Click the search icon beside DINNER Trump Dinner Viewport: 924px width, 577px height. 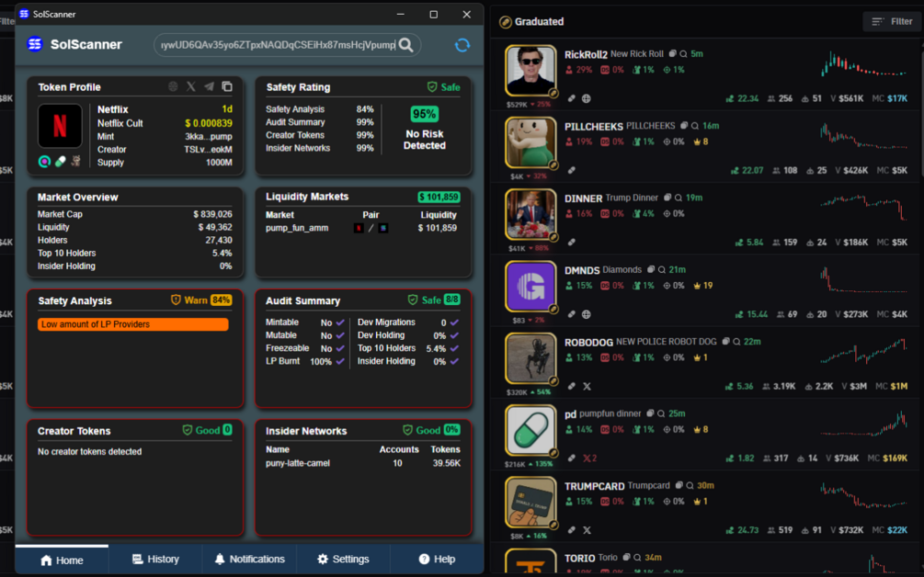[x=679, y=198]
